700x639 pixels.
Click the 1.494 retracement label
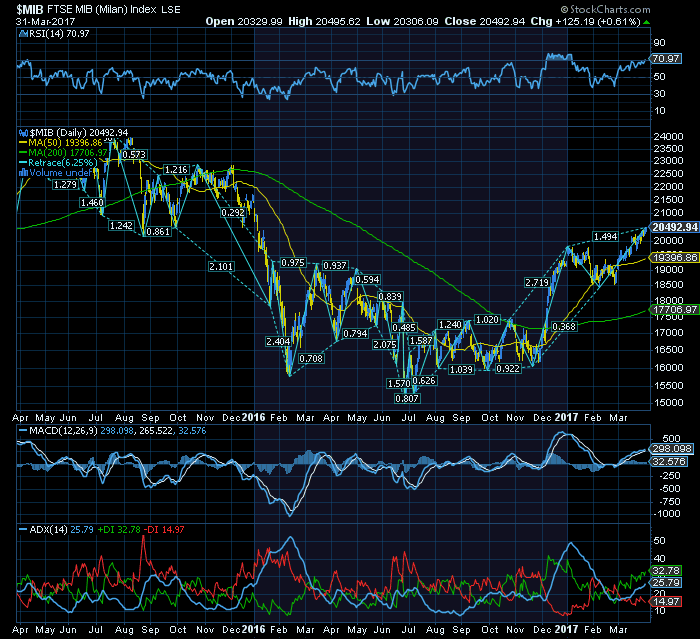pyautogui.click(x=605, y=236)
